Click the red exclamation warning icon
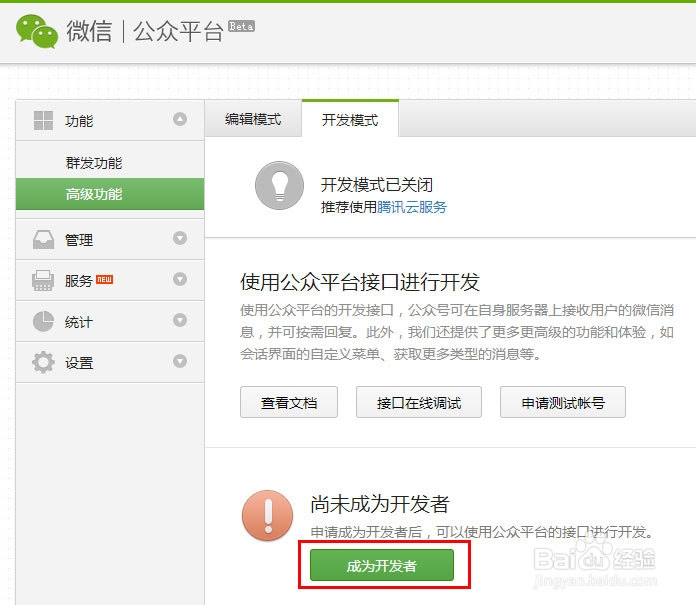The width and height of the screenshot is (696, 605). click(267, 516)
